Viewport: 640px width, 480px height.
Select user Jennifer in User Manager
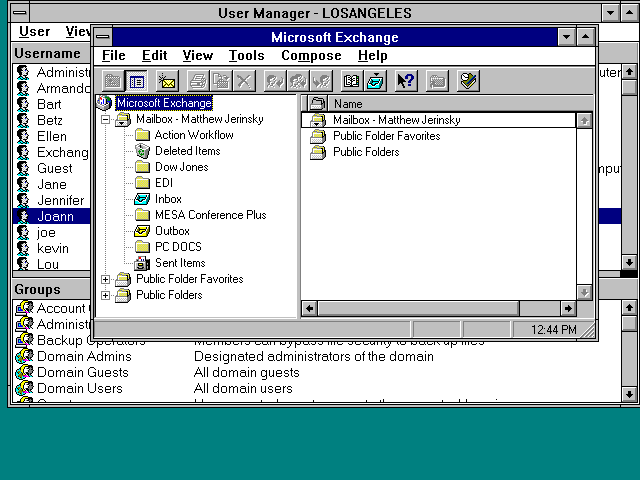pos(61,200)
